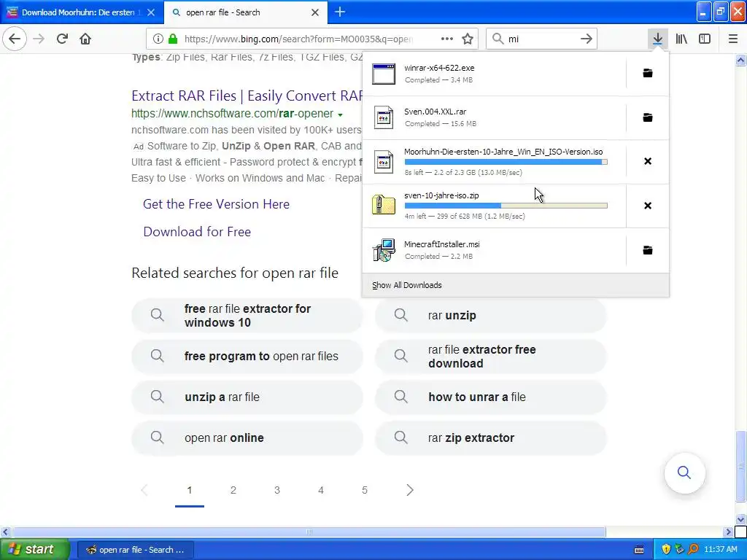
Task: Bookmark this page with the star
Action: [468, 39]
